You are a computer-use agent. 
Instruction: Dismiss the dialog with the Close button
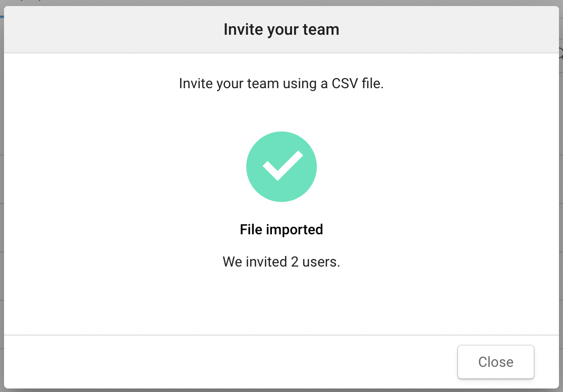click(495, 362)
